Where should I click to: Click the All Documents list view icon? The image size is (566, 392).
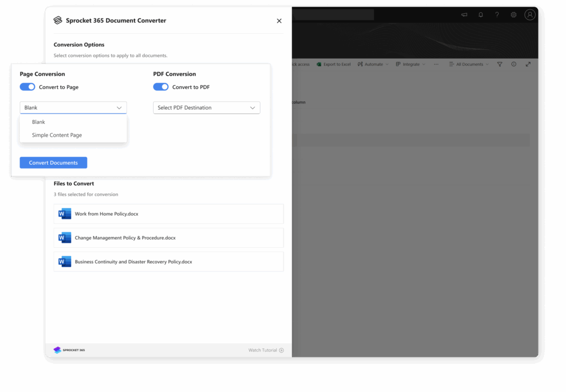(x=451, y=64)
